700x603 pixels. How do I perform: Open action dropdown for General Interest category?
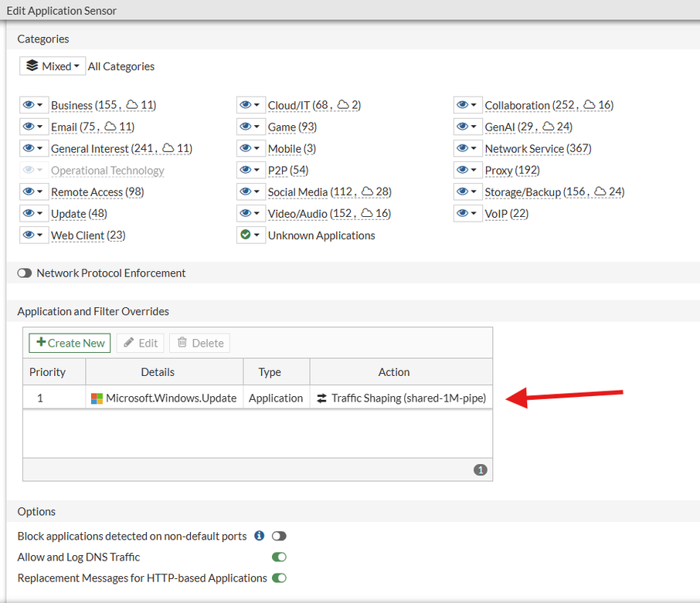click(x=33, y=148)
